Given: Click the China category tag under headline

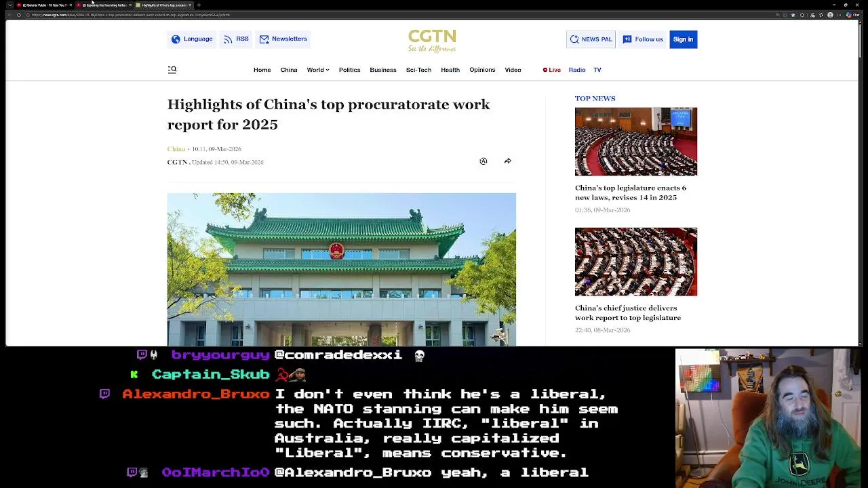Looking at the screenshot, I should click(176, 149).
